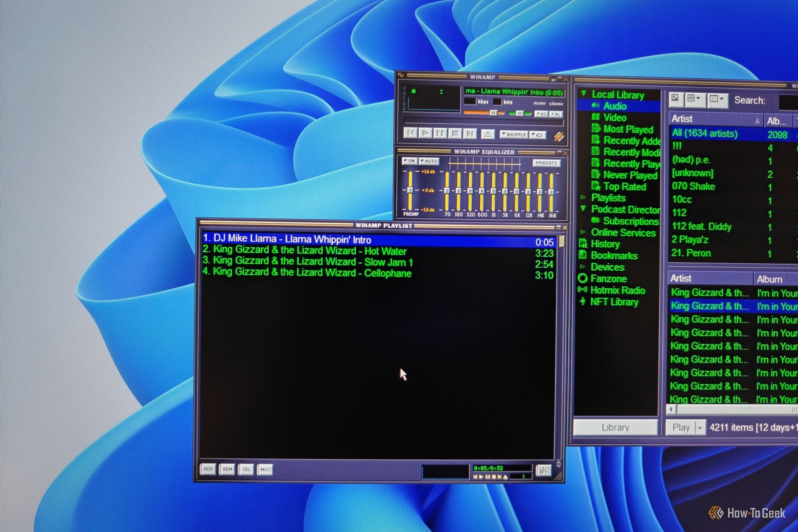
Task: Open the view mode dropdown beside Search
Action: coord(718,100)
